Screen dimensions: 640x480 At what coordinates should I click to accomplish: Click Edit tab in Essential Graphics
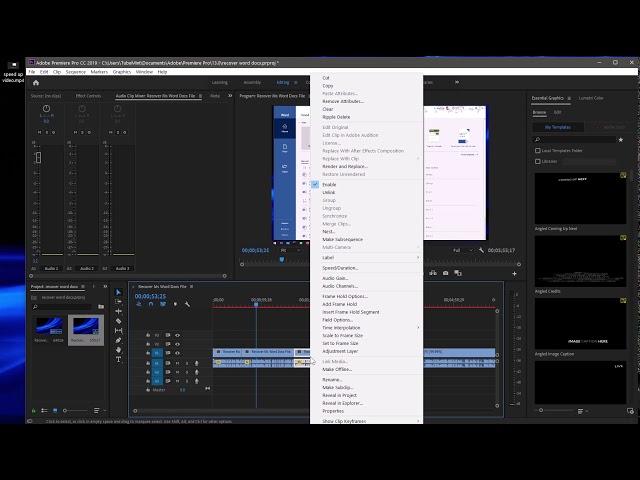(557, 112)
